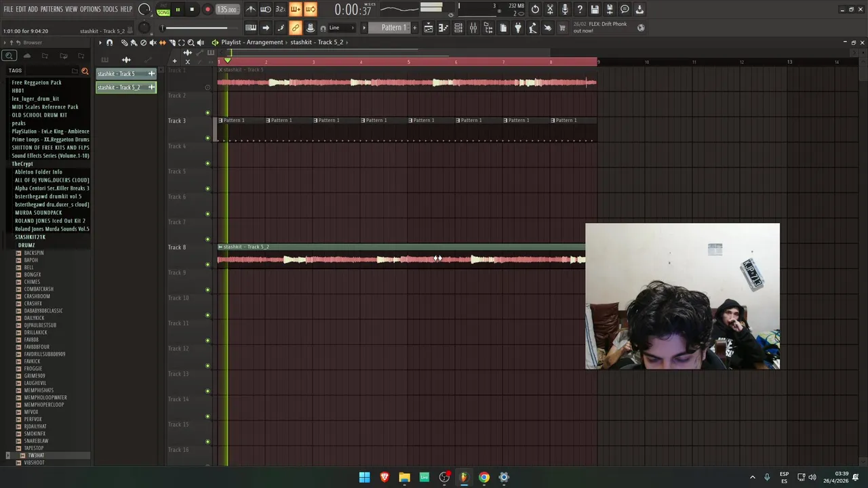868x488 pixels.
Task: Open the plugin picker plug icon
Action: click(x=518, y=28)
